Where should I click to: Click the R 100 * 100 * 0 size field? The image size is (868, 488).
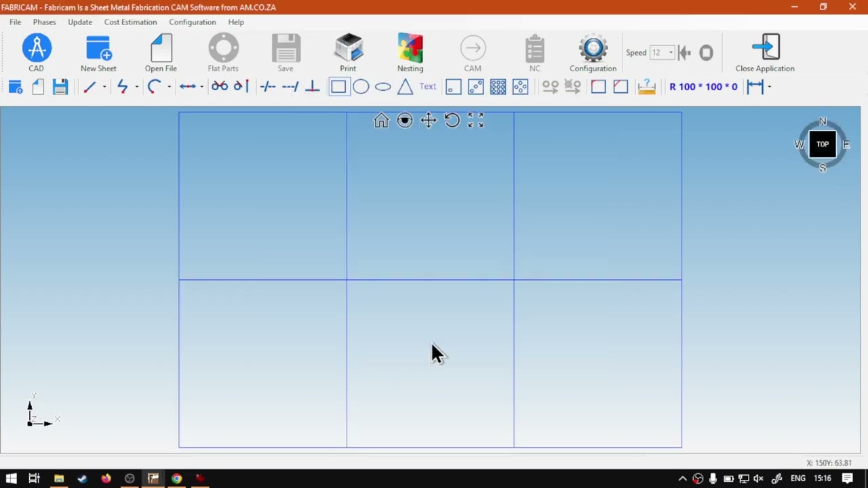(703, 87)
